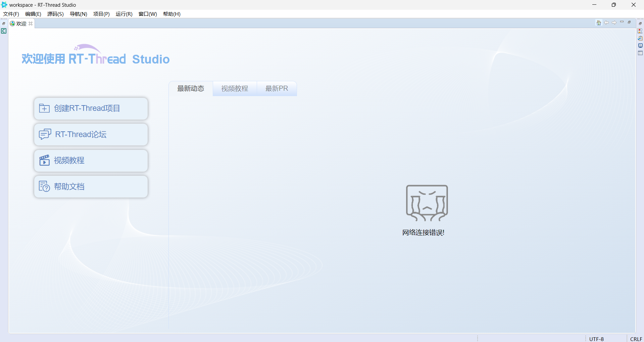Select the 欢迎 welcome tab
The height and width of the screenshot is (342, 644).
click(x=21, y=24)
